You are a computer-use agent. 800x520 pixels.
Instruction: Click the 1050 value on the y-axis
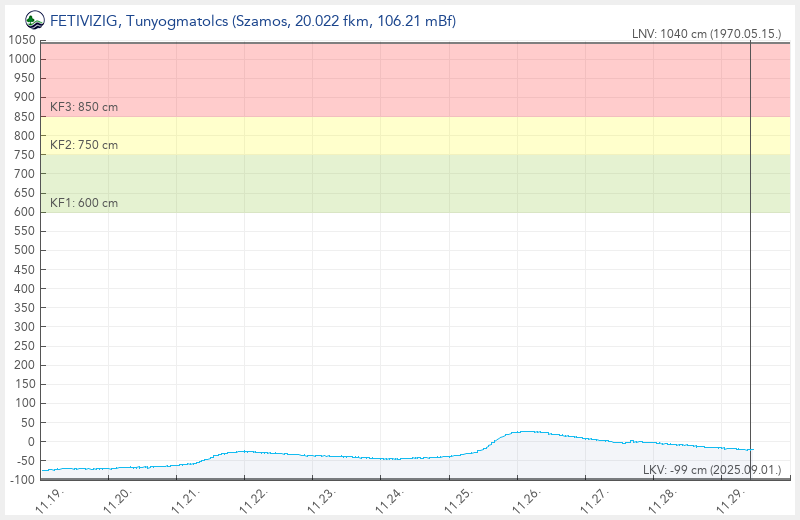[22, 40]
